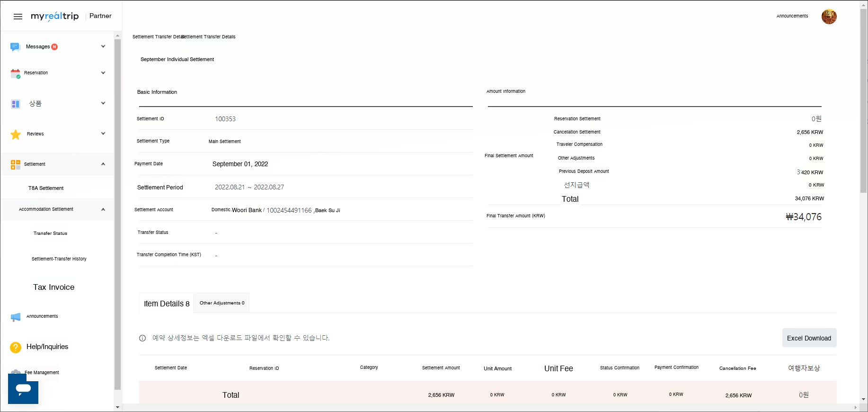Open the hamburger menu icon
The image size is (868, 412).
point(18,17)
